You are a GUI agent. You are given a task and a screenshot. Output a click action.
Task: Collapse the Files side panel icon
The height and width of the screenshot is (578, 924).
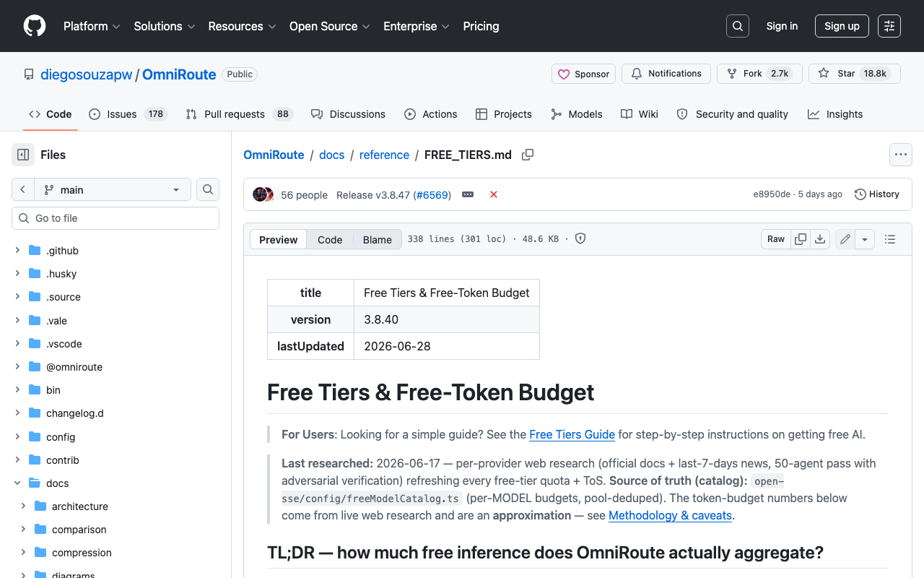click(23, 155)
